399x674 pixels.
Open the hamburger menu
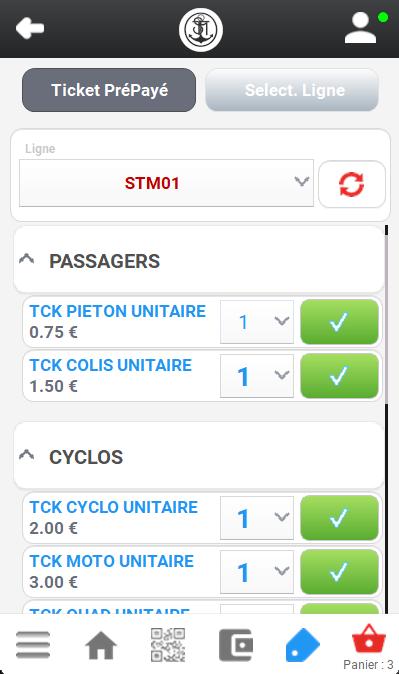coord(33,645)
